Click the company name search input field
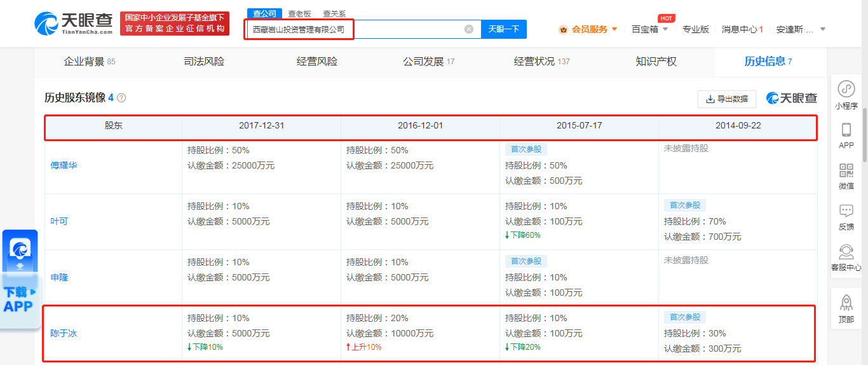This screenshot has height=365, width=868. tap(356, 29)
